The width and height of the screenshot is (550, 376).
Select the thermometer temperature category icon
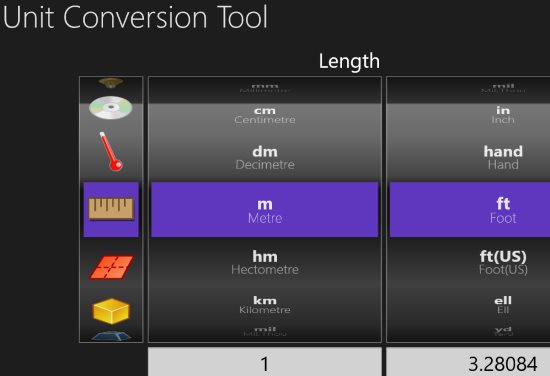111,151
